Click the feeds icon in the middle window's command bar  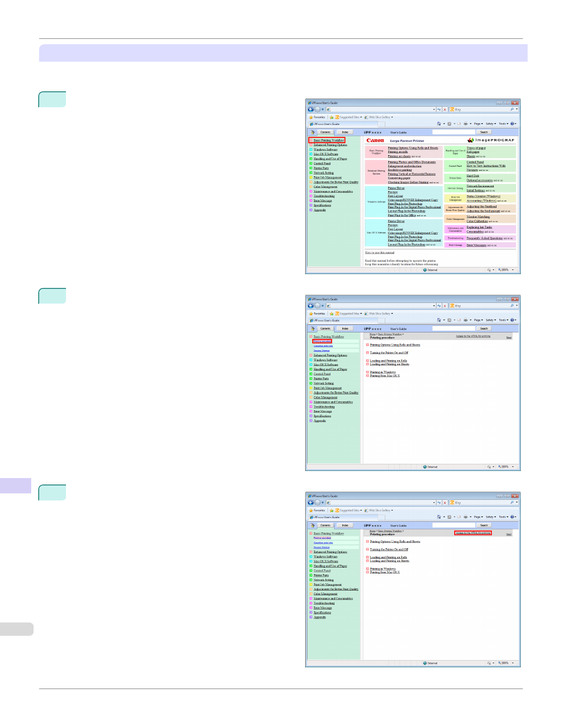(x=449, y=320)
